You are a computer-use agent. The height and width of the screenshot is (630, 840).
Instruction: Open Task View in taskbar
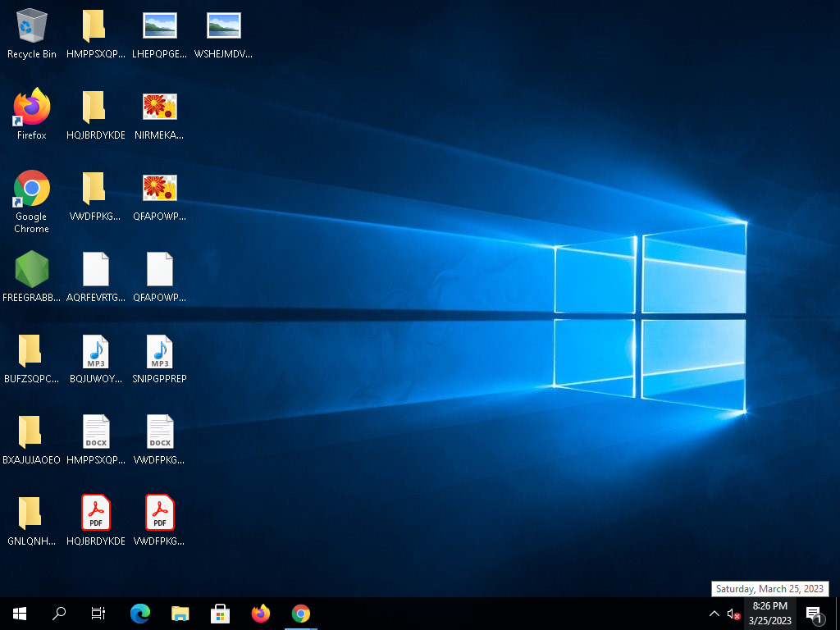tap(98, 614)
